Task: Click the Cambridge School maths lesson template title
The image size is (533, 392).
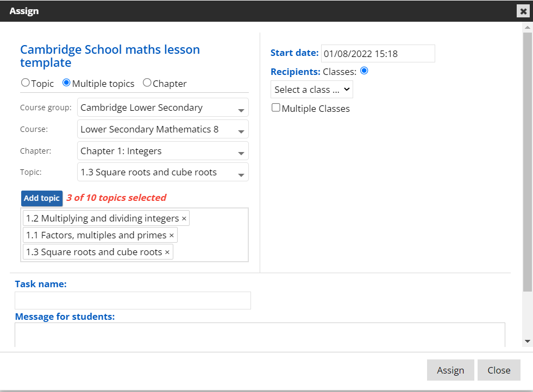Action: (110, 56)
